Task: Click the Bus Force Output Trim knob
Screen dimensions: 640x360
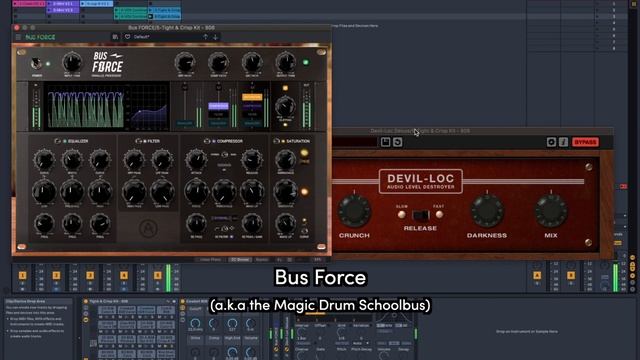Action: [x=285, y=63]
